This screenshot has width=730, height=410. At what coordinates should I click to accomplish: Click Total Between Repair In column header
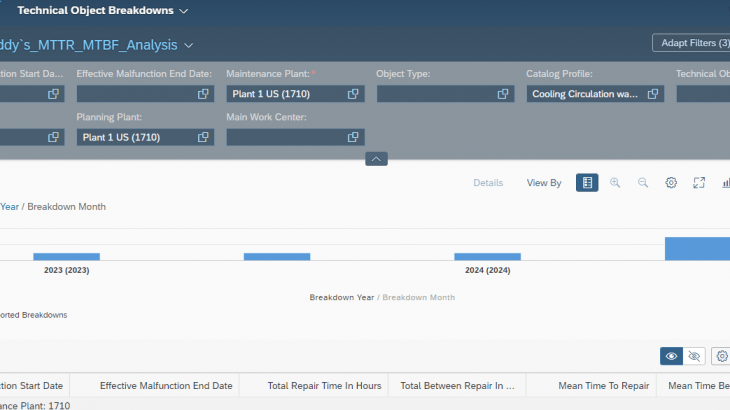pos(457,386)
